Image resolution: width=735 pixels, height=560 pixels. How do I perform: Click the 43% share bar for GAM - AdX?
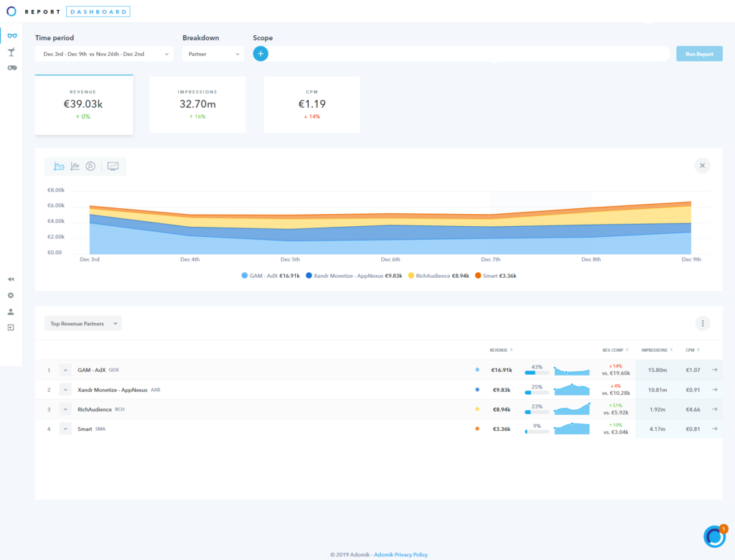pyautogui.click(x=537, y=373)
